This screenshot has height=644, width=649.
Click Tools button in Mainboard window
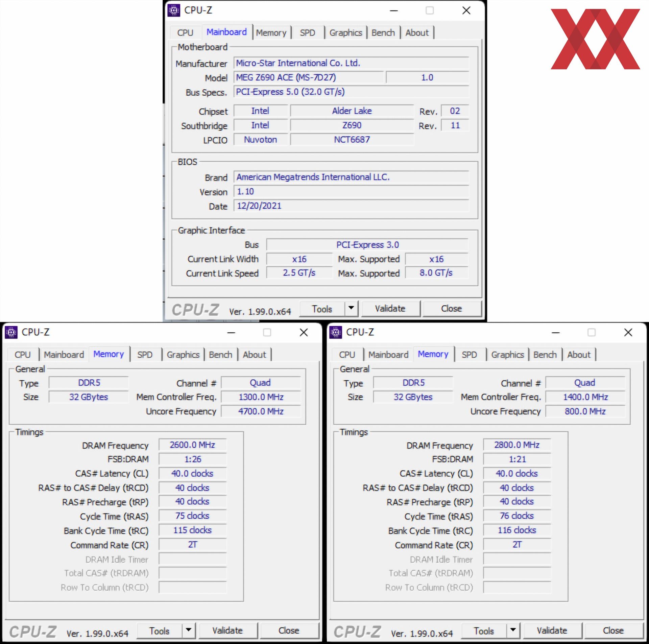322,309
